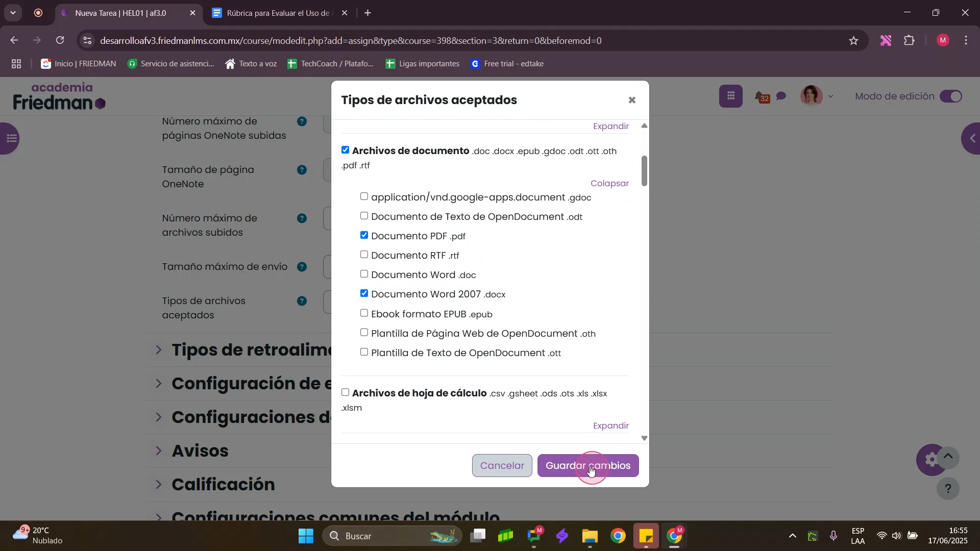Check Archivos de hoja de cálculo checkbox
Screen dimensions: 980x551
(x=346, y=392)
